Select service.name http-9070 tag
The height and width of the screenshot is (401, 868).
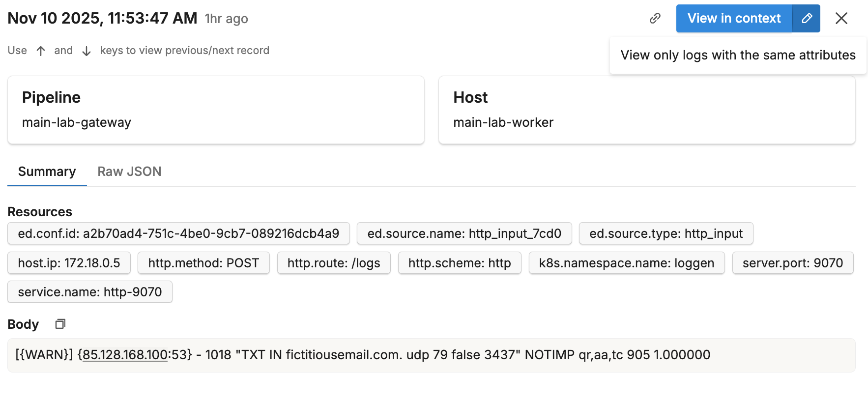90,292
